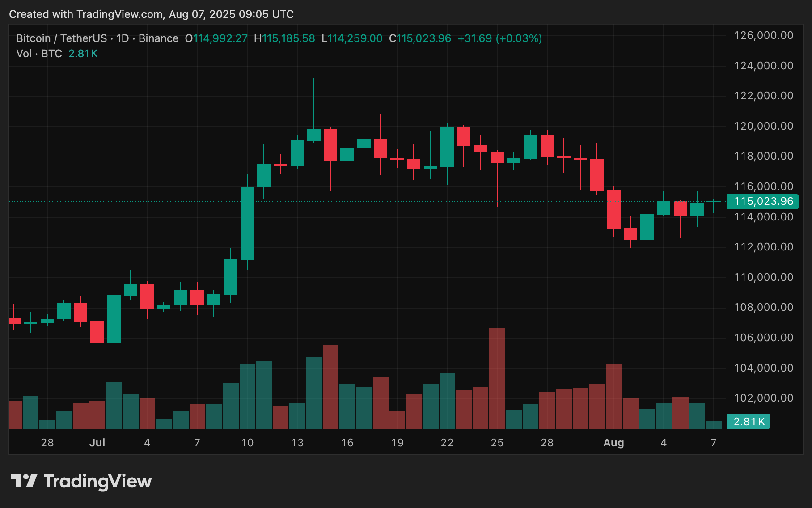This screenshot has height=508, width=812.
Task: Click the current price label 115,023.96
Action: tap(763, 201)
